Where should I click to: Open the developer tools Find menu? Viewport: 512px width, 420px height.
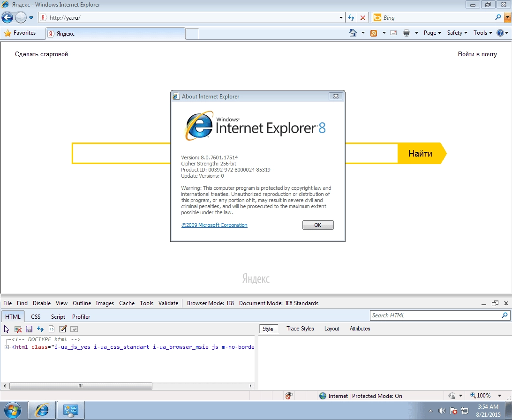[22, 303]
